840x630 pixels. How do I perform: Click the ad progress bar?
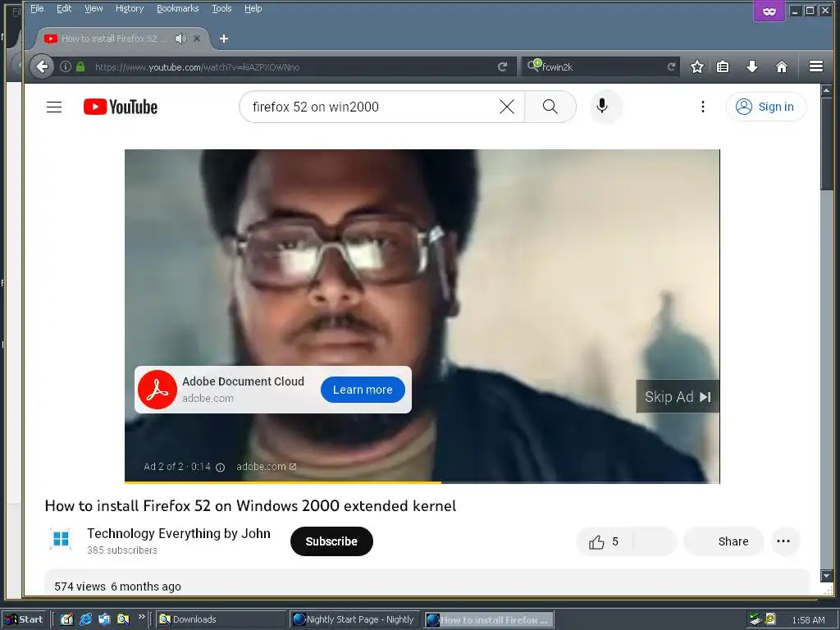(422, 482)
